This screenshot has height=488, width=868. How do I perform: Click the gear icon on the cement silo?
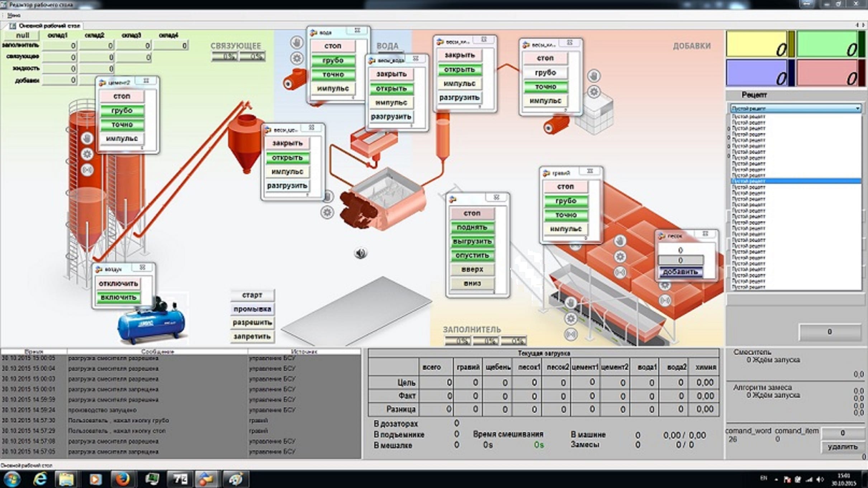pyautogui.click(x=87, y=154)
